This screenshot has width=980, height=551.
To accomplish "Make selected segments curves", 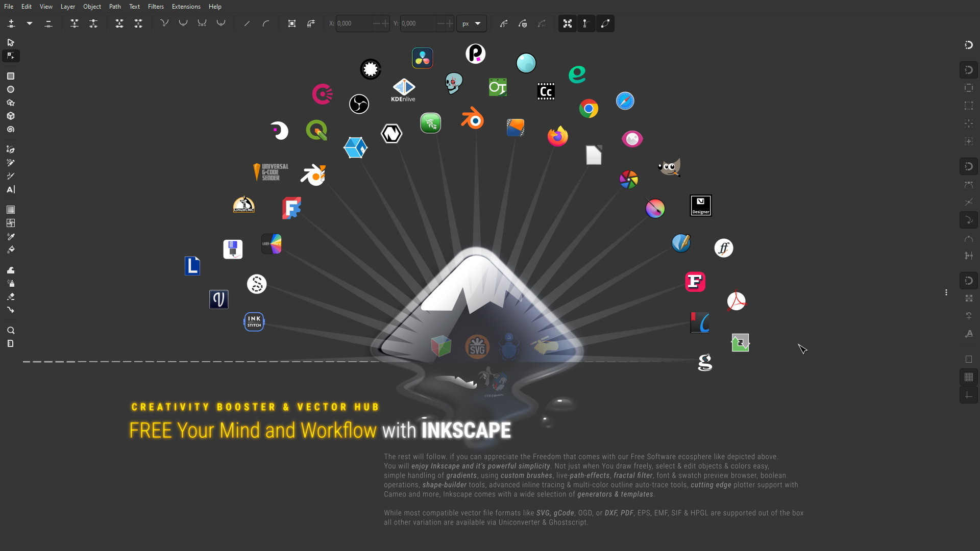I will coord(266,23).
